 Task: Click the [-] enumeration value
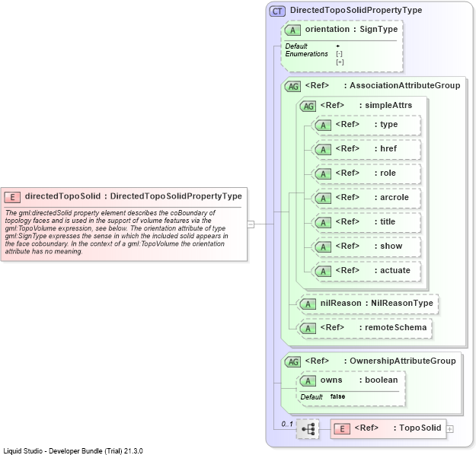click(340, 54)
